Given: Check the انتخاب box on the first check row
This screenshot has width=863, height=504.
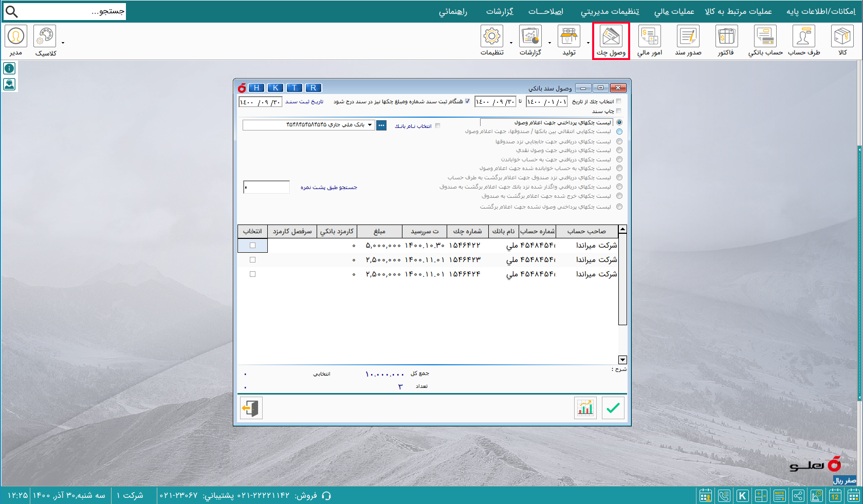Looking at the screenshot, I should [x=252, y=246].
